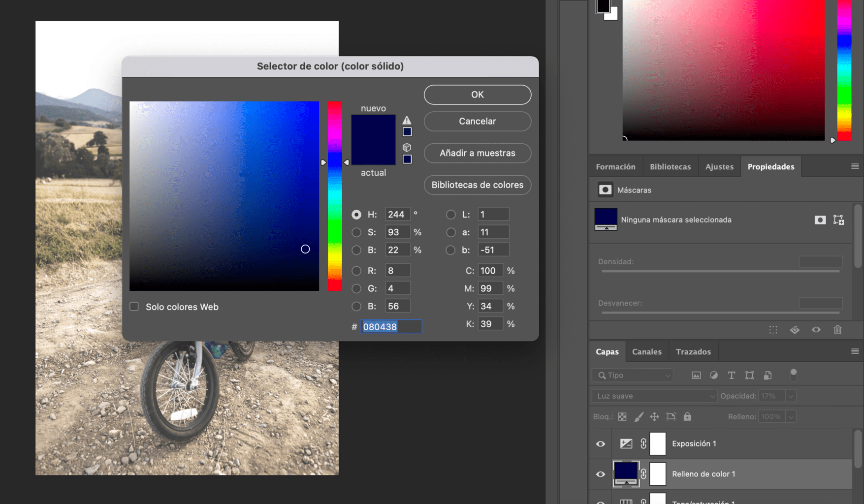
Task: Open the Opacidad dropdown arrow
Action: pyautogui.click(x=791, y=396)
